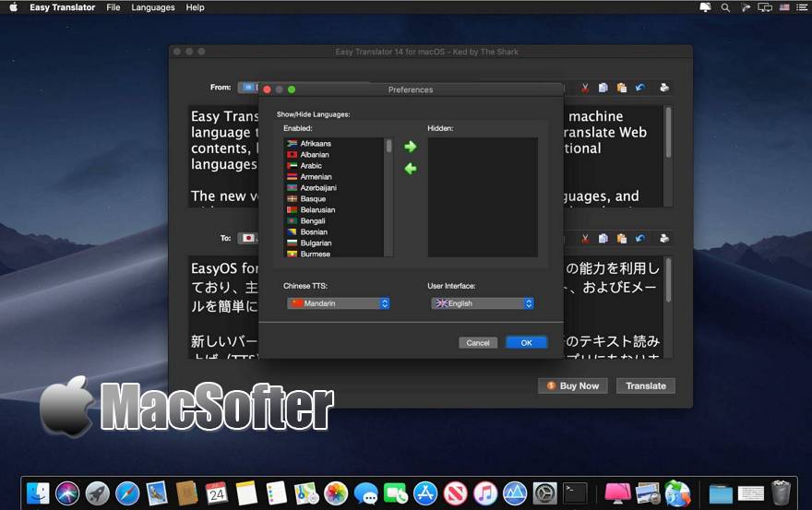Open System Preferences gear in the Dock
The image size is (812, 510).
(544, 492)
